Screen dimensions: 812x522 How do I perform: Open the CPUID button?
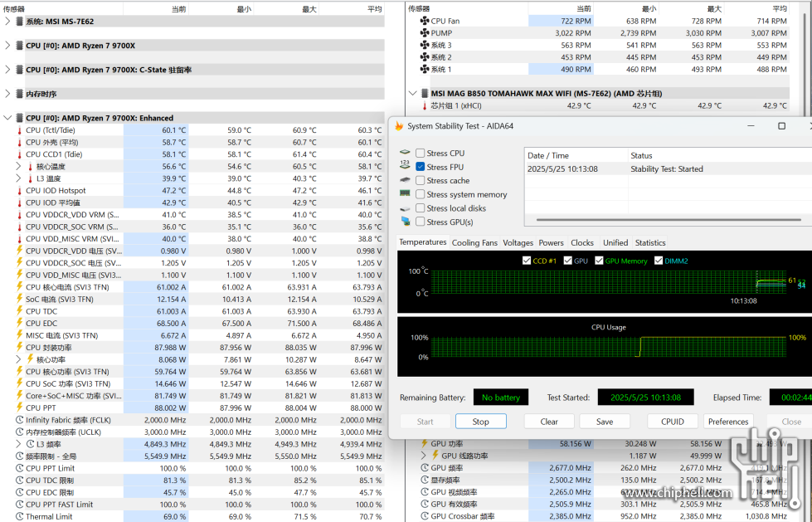(672, 422)
